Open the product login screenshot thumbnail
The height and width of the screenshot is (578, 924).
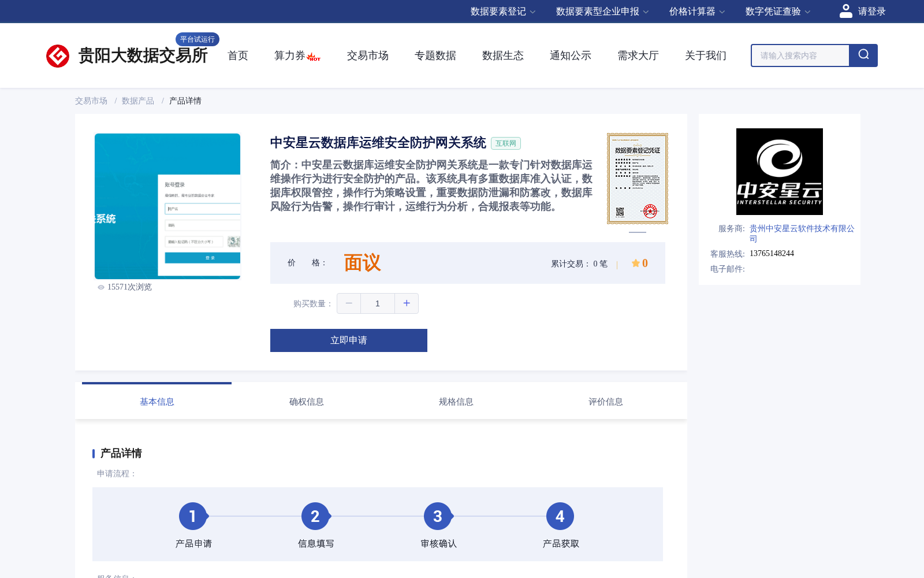pos(167,206)
